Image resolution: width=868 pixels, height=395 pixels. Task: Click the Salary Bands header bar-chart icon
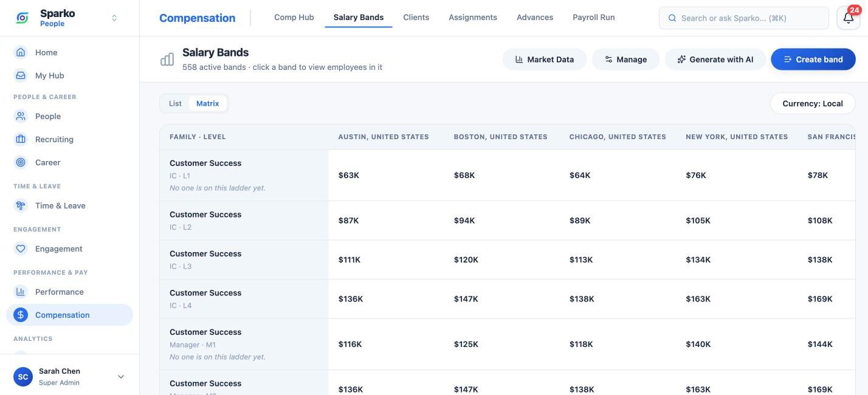(x=167, y=59)
